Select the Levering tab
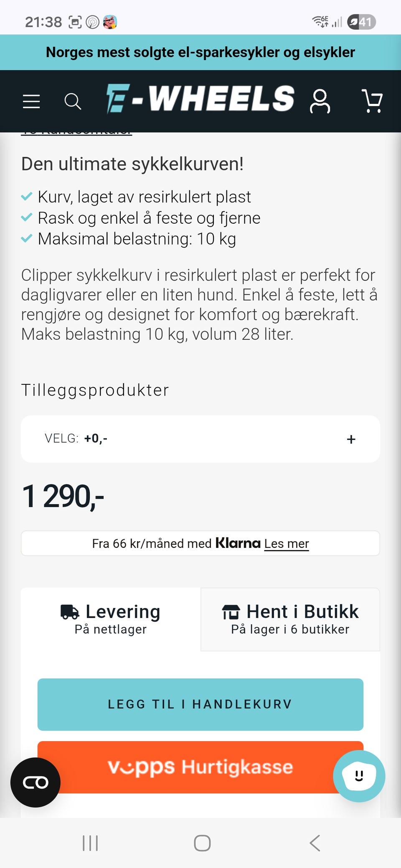 point(111,619)
